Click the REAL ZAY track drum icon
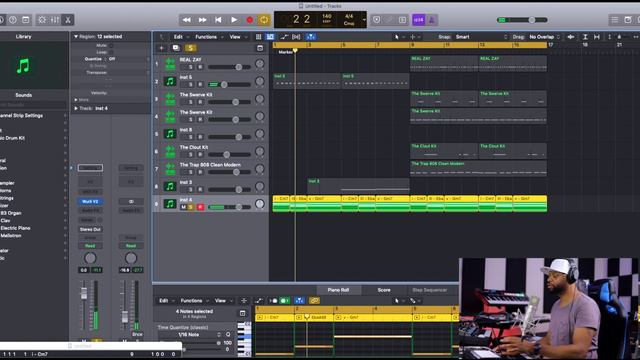Image resolution: width=640 pixels, height=360 pixels. point(170,64)
